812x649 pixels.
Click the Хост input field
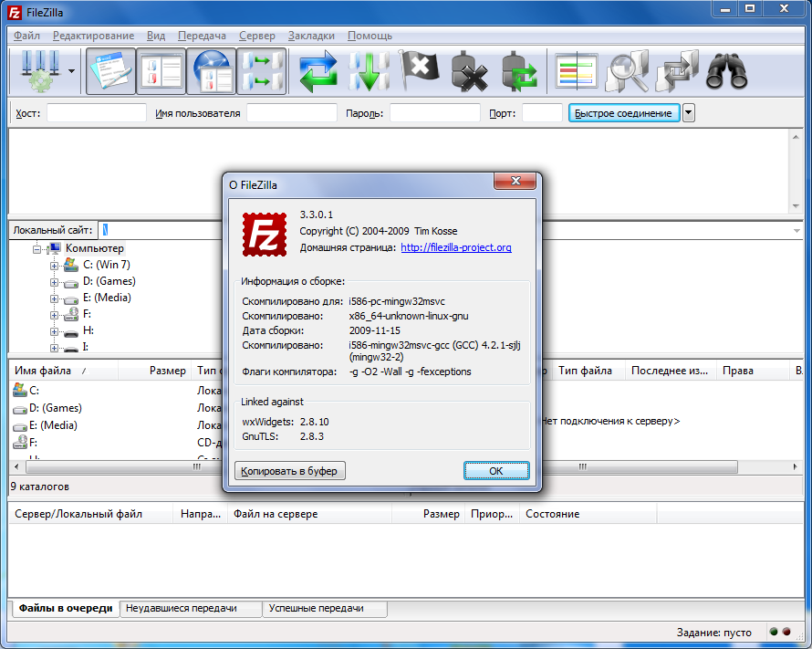point(97,113)
